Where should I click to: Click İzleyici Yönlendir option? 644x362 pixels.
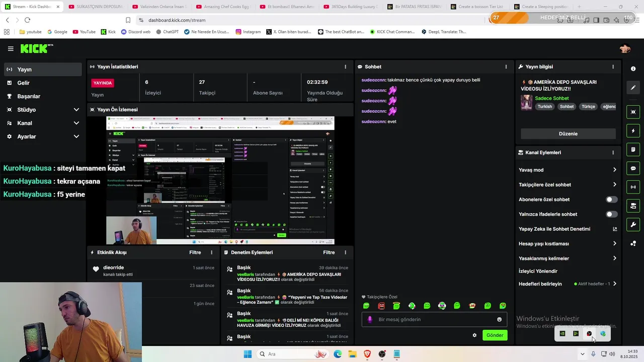538,271
